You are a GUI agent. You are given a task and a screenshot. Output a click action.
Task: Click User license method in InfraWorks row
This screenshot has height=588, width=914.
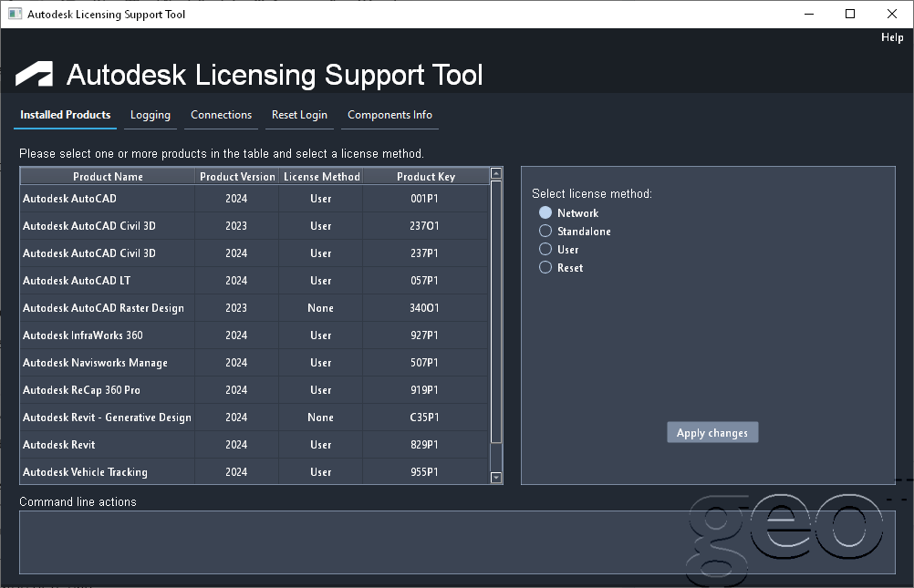(320, 335)
